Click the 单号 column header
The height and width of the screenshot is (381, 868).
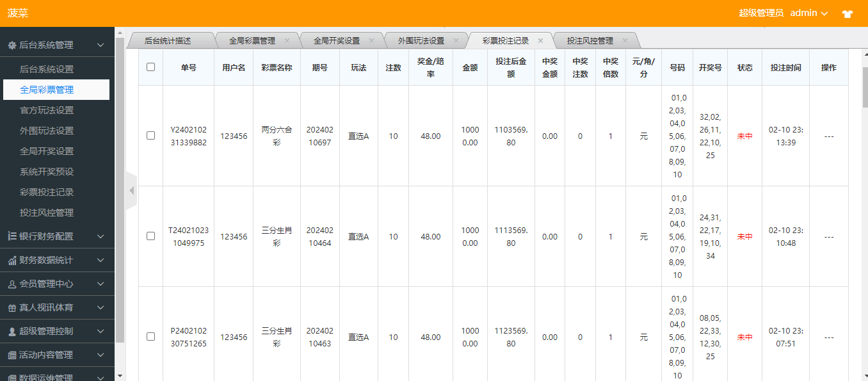189,67
